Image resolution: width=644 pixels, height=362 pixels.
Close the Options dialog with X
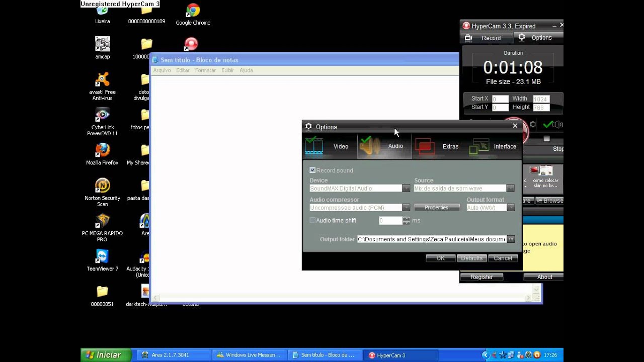click(515, 126)
